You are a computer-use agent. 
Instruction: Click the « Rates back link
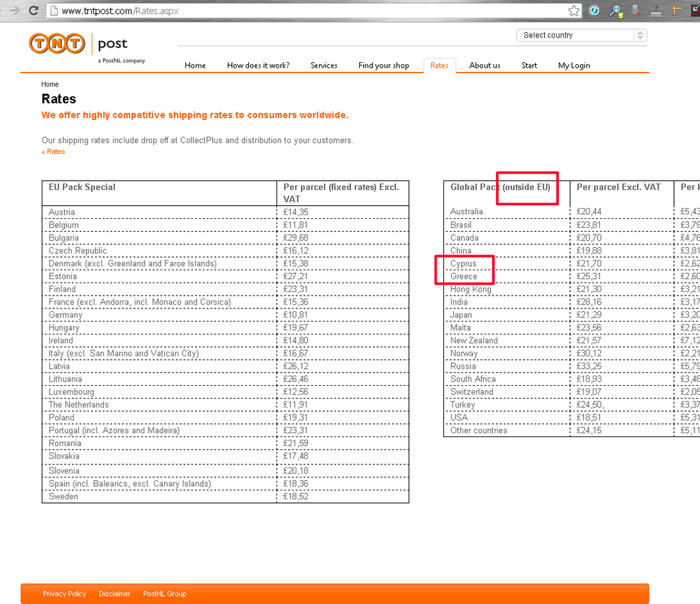(53, 152)
